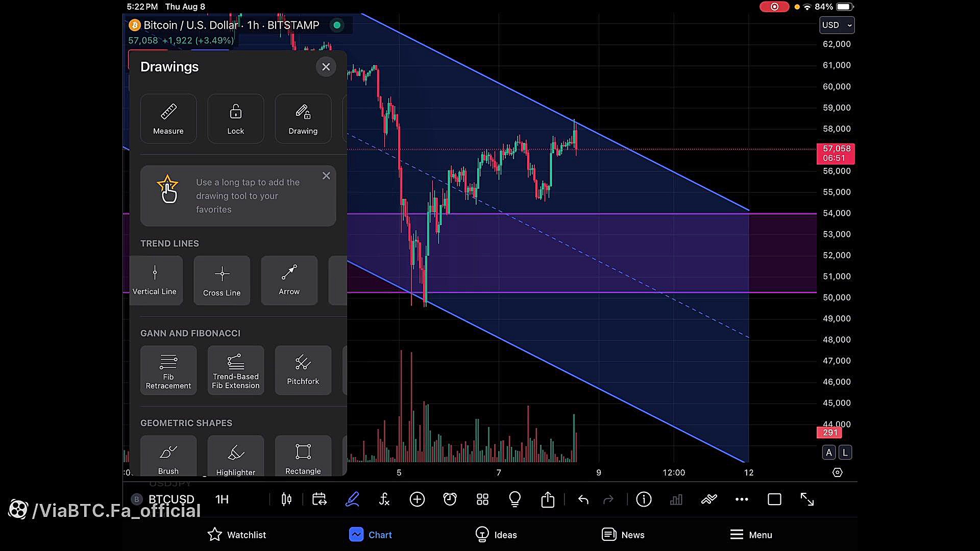Viewport: 980px width, 551px height.
Task: Switch to the Watchlist tab
Action: pos(237,535)
